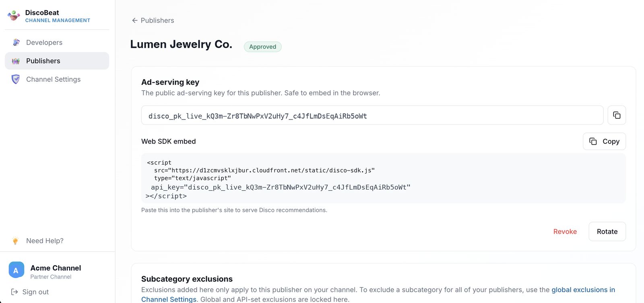Copy the ad-serving key with the icon button

pyautogui.click(x=617, y=115)
